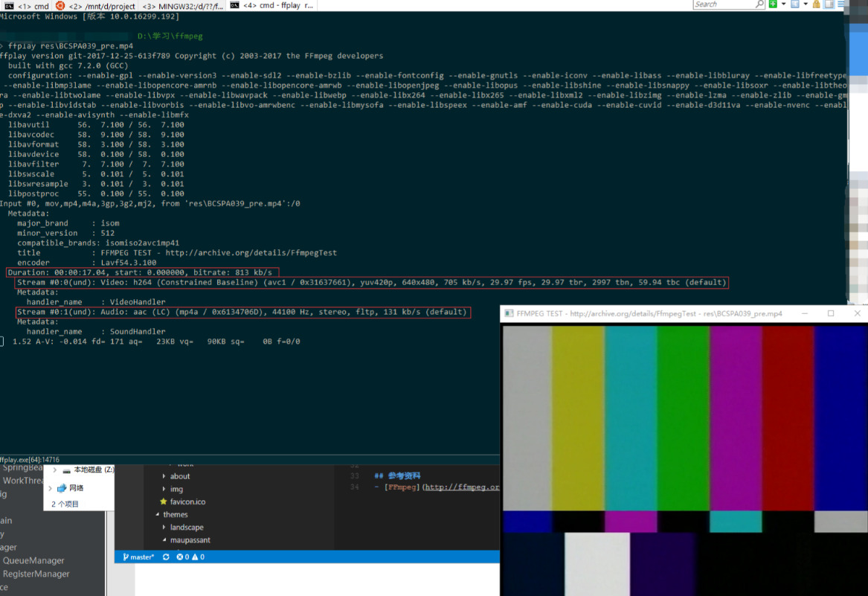The height and width of the screenshot is (596, 868).
Task: Click the green new console plus icon
Action: tap(773, 4)
